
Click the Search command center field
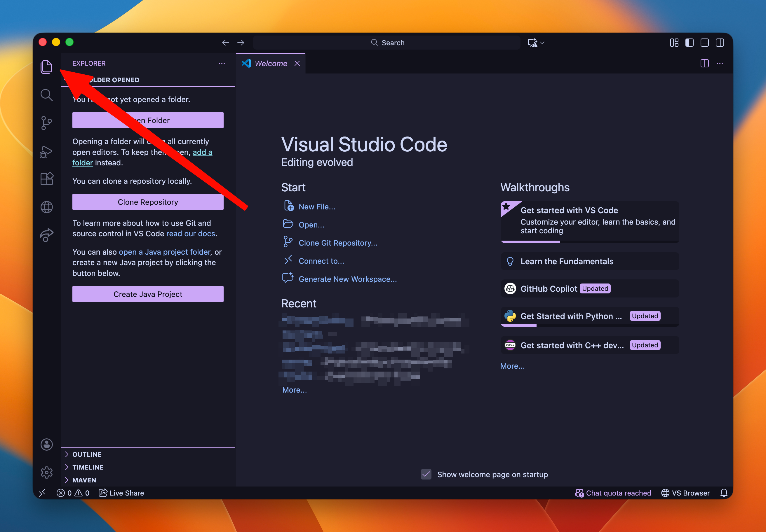[387, 43]
